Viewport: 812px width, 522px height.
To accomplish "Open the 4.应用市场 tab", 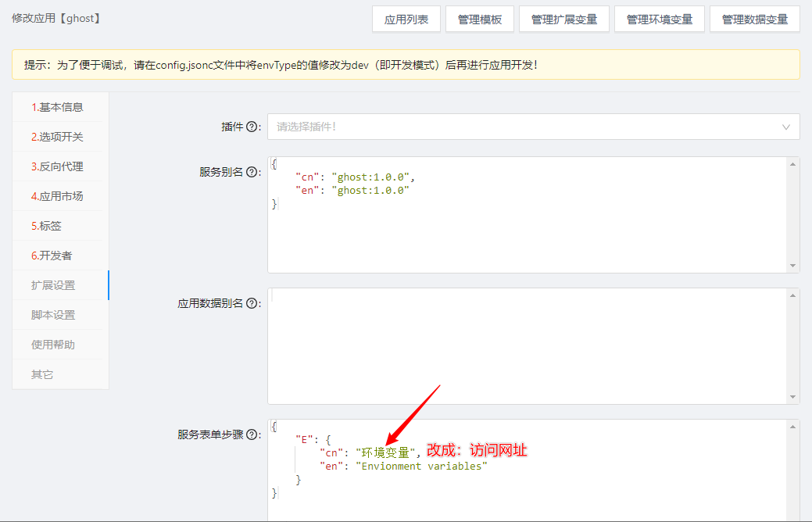I will (x=57, y=196).
